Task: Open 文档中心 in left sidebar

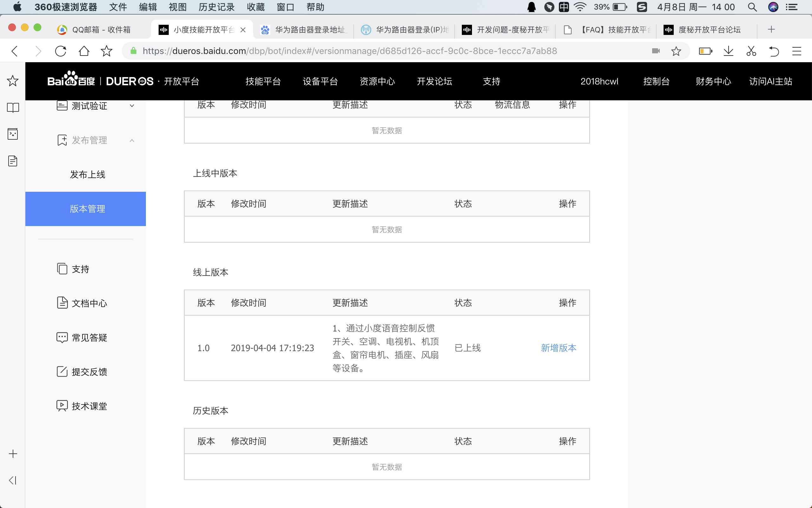Action: click(82, 303)
